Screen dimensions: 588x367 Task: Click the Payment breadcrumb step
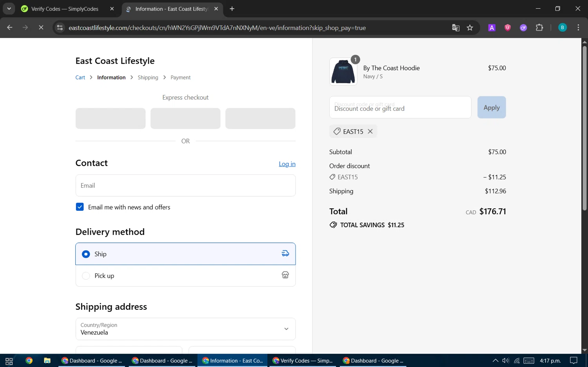180,78
